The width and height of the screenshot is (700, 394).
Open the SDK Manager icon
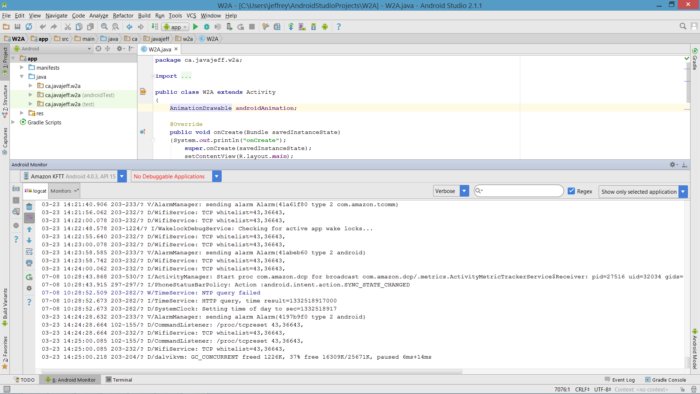click(x=313, y=27)
